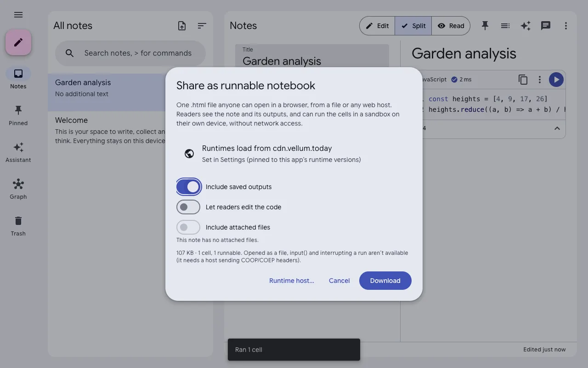The width and height of the screenshot is (588, 368).
Task: Open the hamburger navigation menu
Action: (x=18, y=15)
